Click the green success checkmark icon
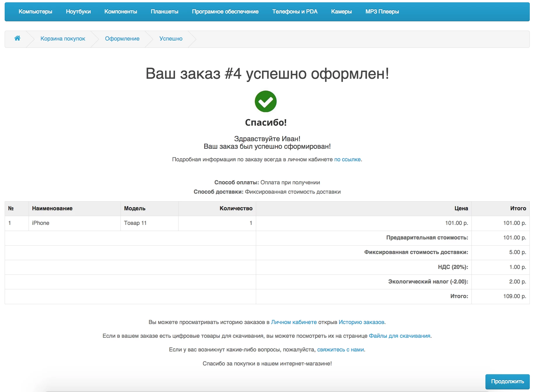The width and height of the screenshot is (533, 392). [265, 101]
